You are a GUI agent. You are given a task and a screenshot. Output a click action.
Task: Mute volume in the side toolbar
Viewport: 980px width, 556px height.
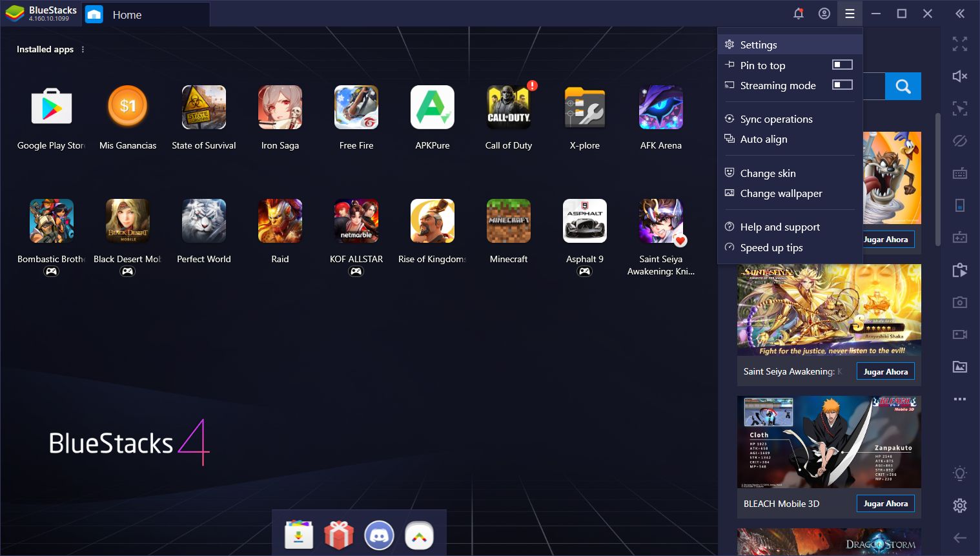[960, 76]
